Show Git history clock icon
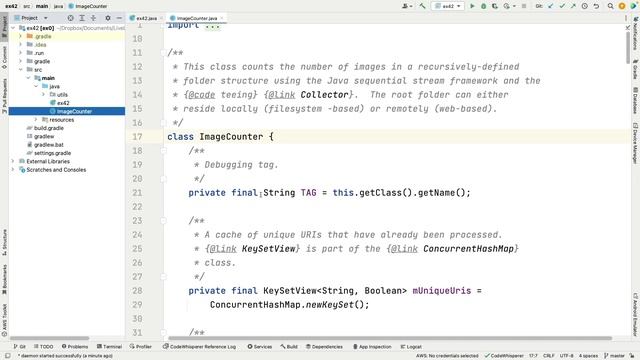 (584, 6)
